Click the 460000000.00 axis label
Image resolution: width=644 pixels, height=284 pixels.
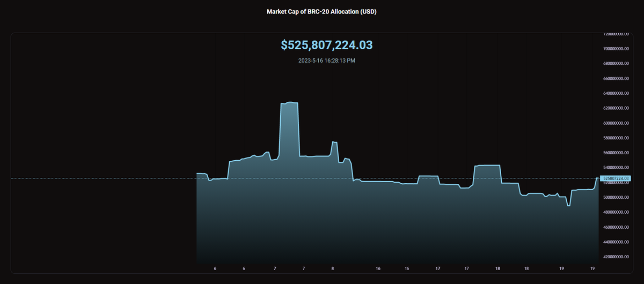click(616, 227)
